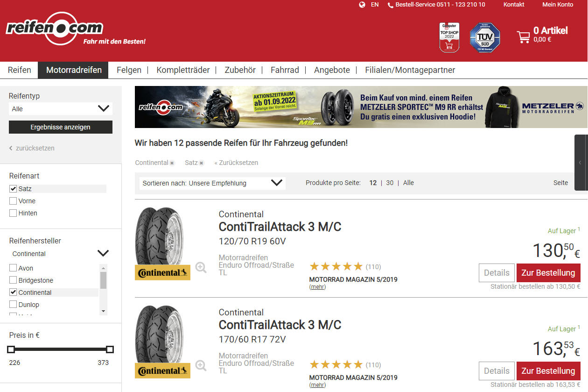The height and width of the screenshot is (392, 588).
Task: Click the Ergebnisse anzeigen button
Action: (x=61, y=127)
